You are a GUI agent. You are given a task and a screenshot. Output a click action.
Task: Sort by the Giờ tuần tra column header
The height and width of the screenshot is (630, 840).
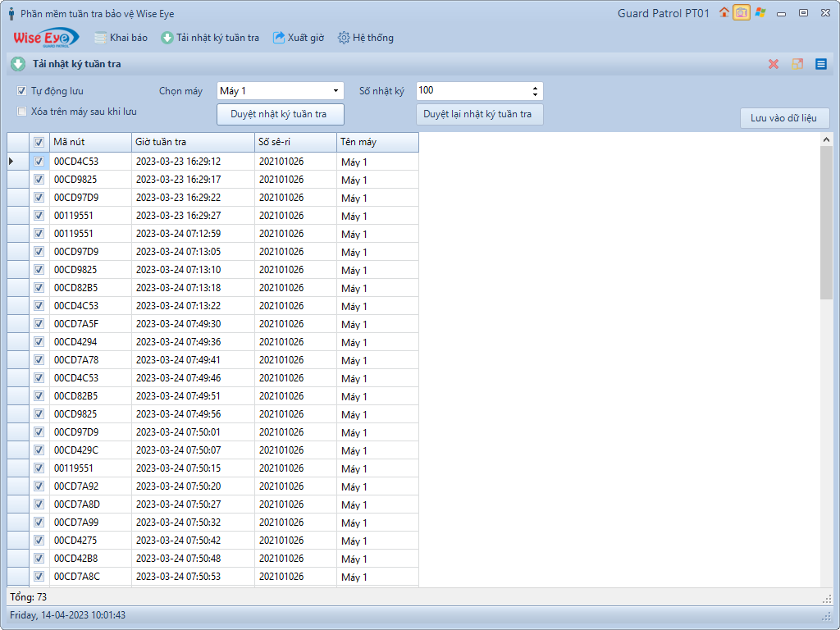pyautogui.click(x=193, y=143)
